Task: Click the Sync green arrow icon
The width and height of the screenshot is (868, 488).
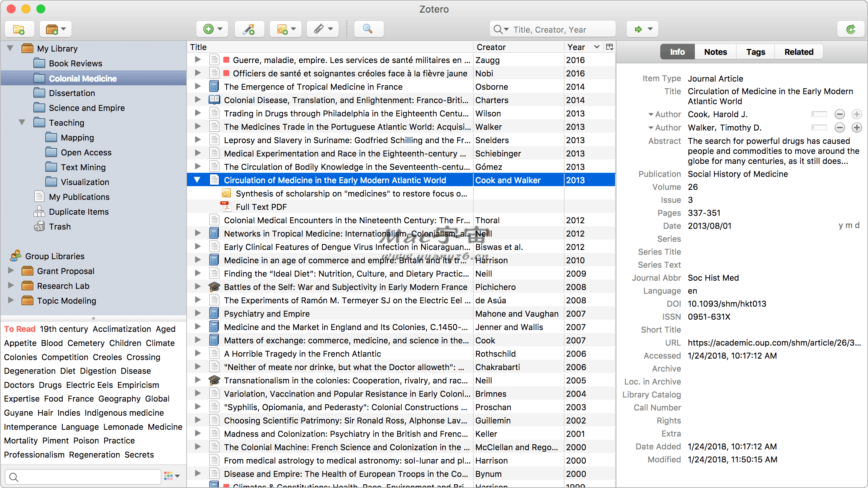Action: (851, 29)
